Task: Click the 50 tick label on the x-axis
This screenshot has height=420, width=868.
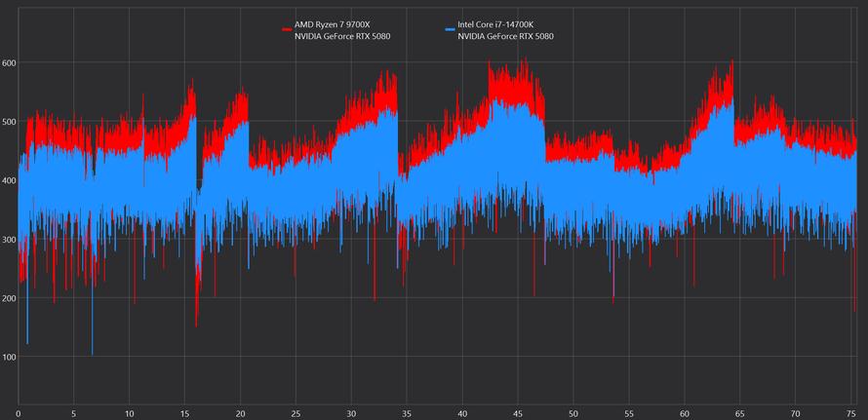Action: click(573, 412)
